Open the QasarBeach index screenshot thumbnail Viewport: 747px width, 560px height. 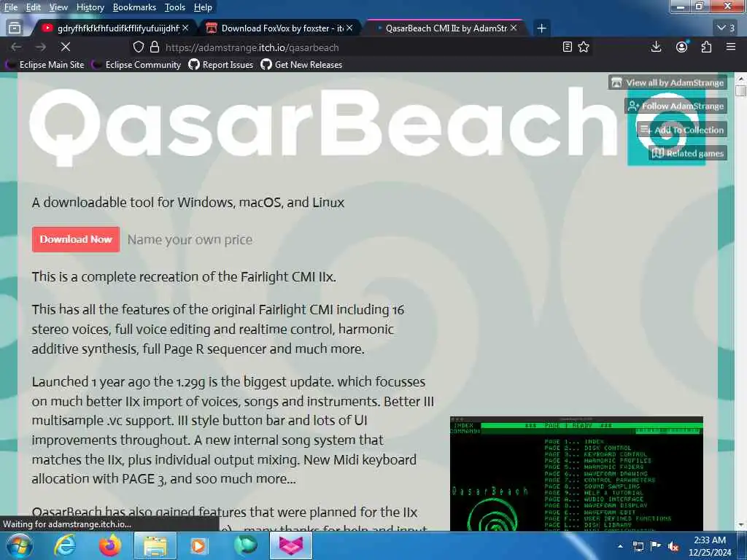pyautogui.click(x=576, y=474)
